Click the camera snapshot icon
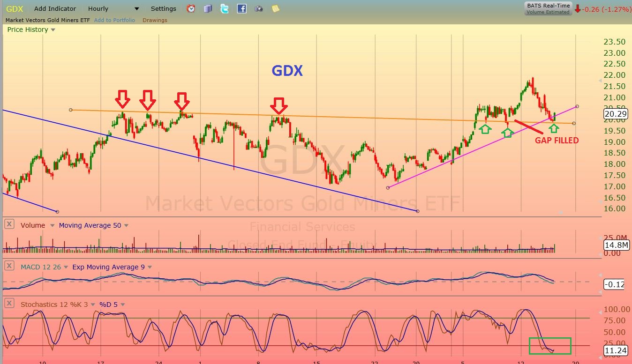This screenshot has height=364, width=632. 258,8
